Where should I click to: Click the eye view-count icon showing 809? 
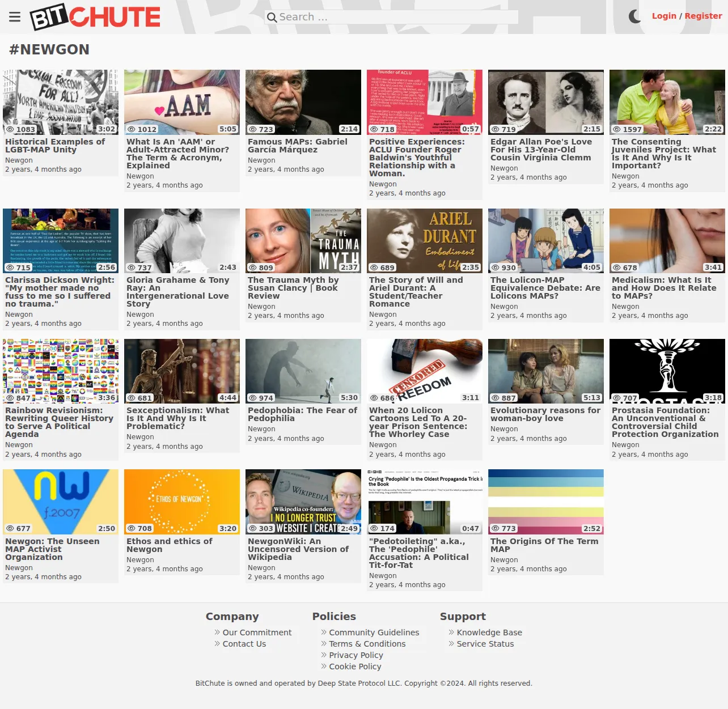click(253, 268)
